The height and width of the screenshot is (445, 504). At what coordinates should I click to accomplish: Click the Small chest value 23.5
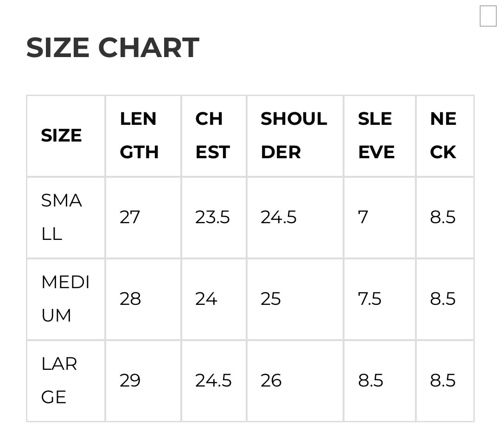[x=212, y=217]
